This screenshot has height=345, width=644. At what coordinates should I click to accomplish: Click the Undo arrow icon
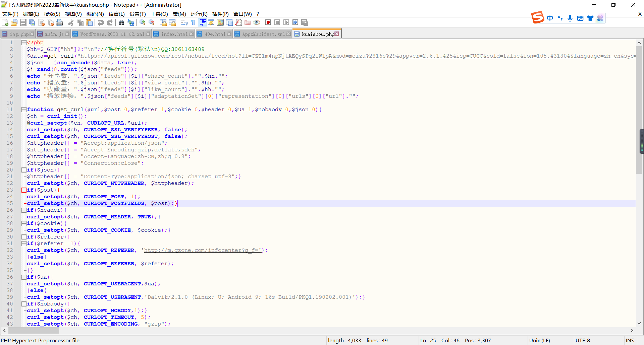(101, 22)
